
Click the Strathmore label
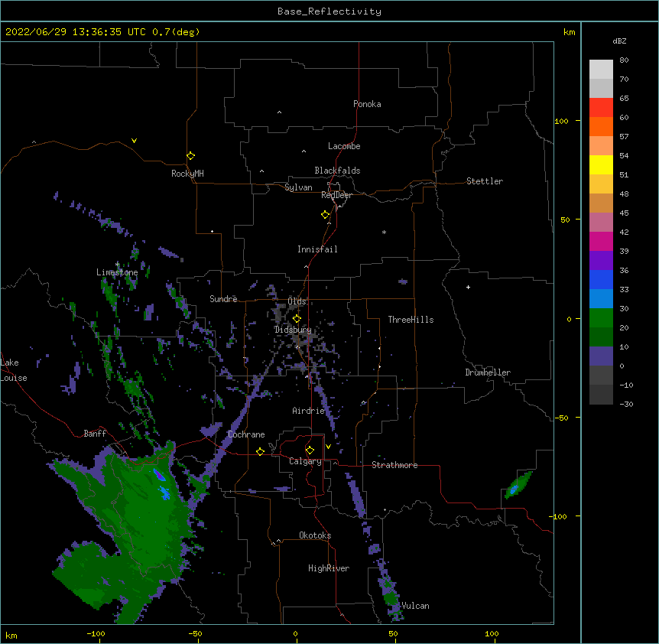[x=394, y=465]
